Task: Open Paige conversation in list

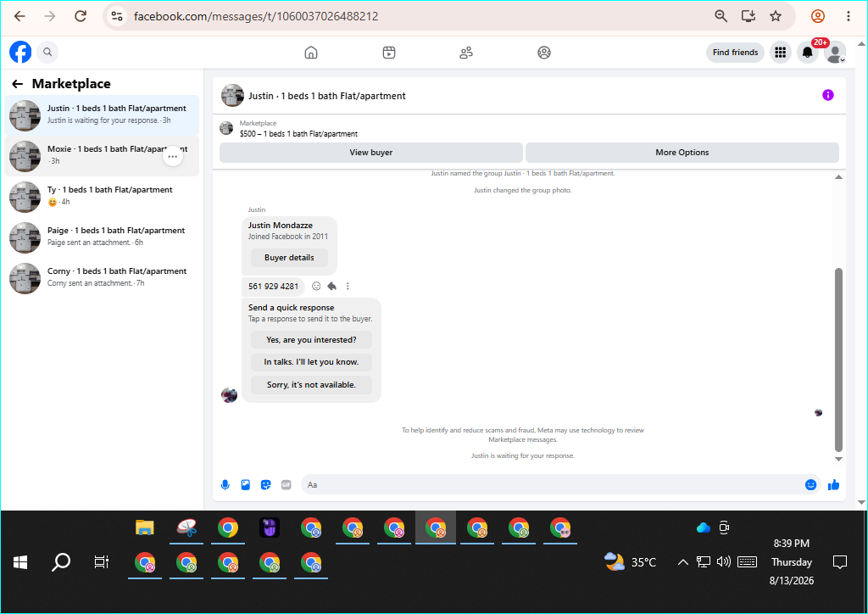Action: (102, 237)
